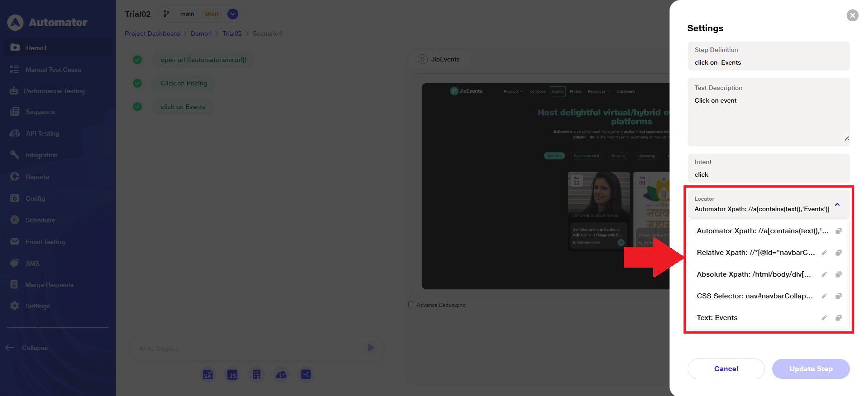Click the Test Description text area
Viewport: 868px width, 396px height.
(768, 118)
